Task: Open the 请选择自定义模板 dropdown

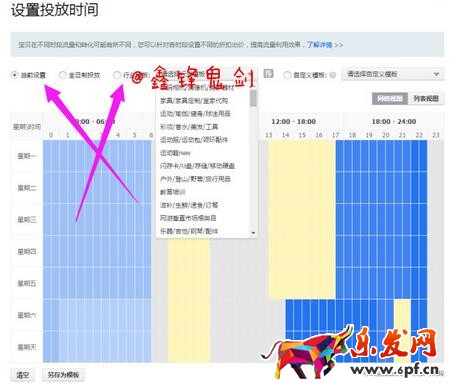Action: pos(393,74)
